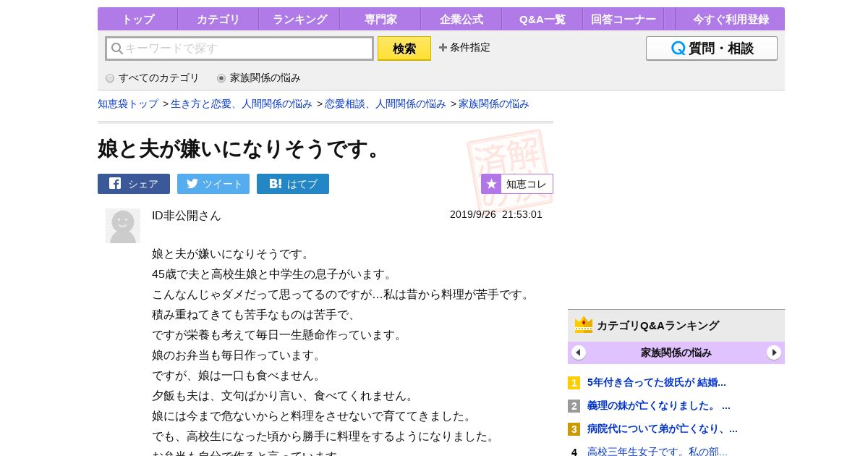Open ranking link 5年付き合ってた彼氏が 結婚...
Image resolution: width=868 pixels, height=456 pixels.
coord(657,382)
